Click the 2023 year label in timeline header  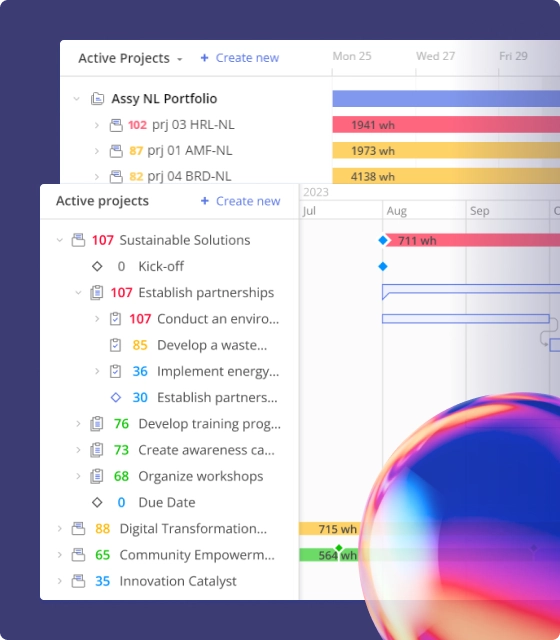pos(316,192)
